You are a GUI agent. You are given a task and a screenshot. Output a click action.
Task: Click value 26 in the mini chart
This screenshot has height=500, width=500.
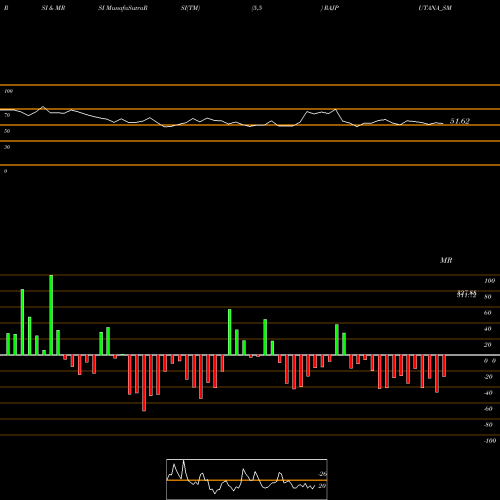pos(323,474)
